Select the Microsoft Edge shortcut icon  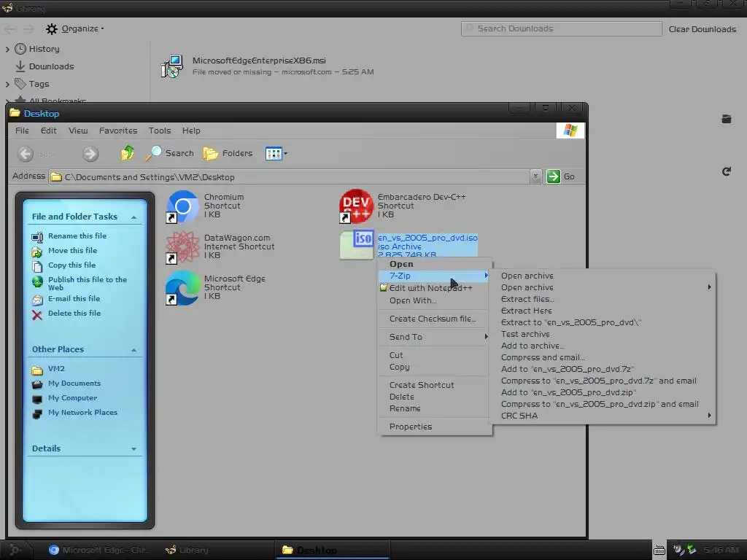(x=182, y=287)
